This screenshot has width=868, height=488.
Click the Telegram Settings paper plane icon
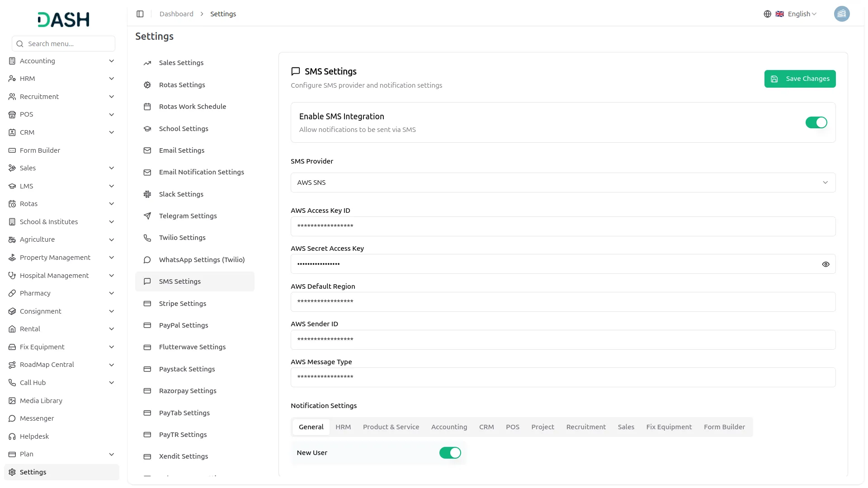pos(147,216)
